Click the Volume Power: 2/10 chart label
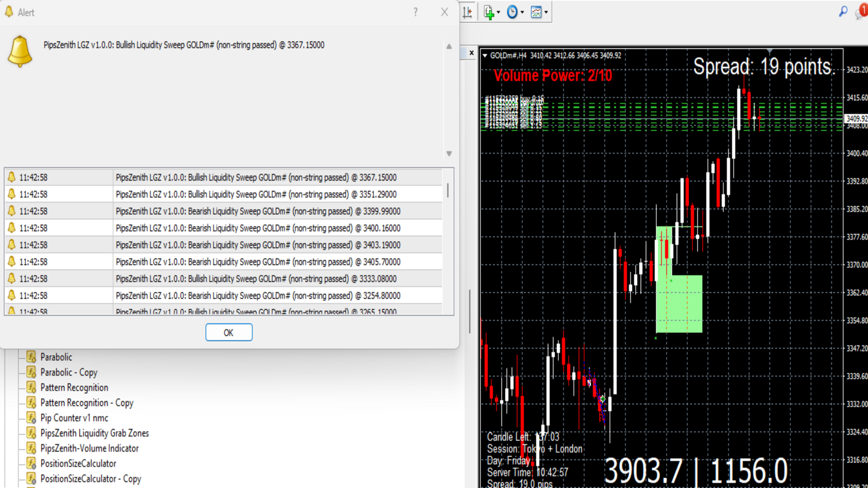Viewport: 868px width, 488px height. [x=553, y=75]
